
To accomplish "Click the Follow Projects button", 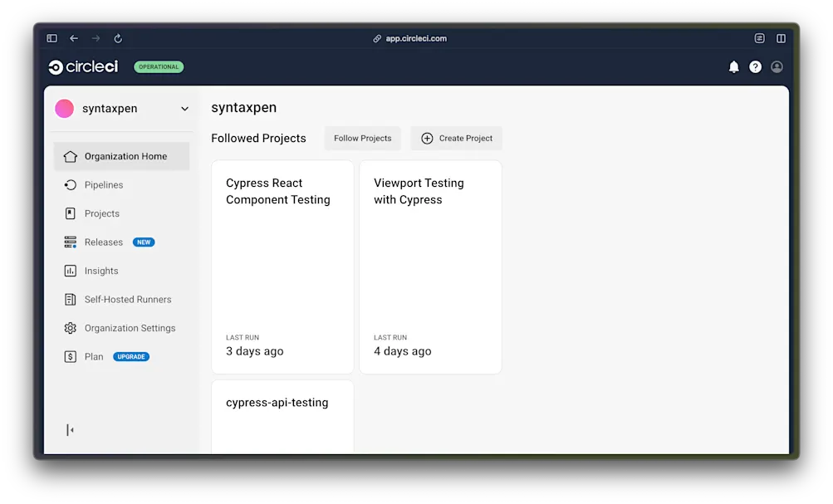I will (x=362, y=138).
